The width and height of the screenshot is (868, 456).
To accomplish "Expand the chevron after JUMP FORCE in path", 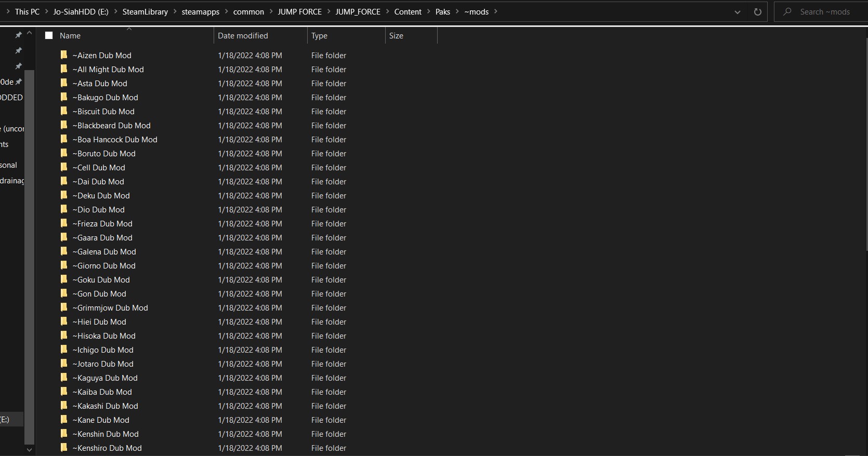I will point(329,11).
